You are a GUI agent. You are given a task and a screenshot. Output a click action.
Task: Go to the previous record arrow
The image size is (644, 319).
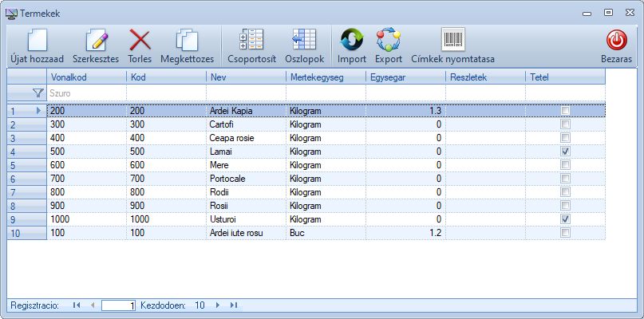tap(92, 305)
